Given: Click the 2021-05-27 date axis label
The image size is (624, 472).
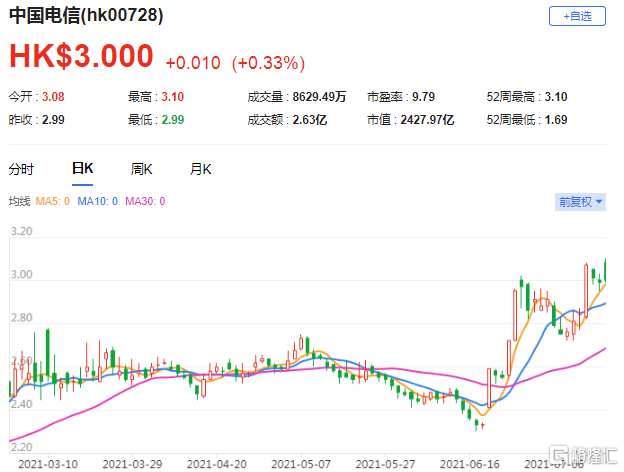Looking at the screenshot, I should click(385, 464).
